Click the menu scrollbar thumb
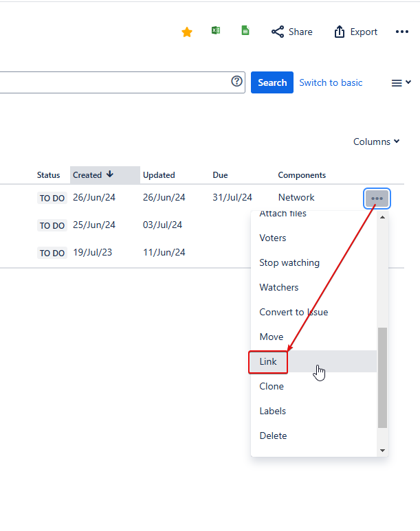This screenshot has height=531, width=420. (x=382, y=378)
